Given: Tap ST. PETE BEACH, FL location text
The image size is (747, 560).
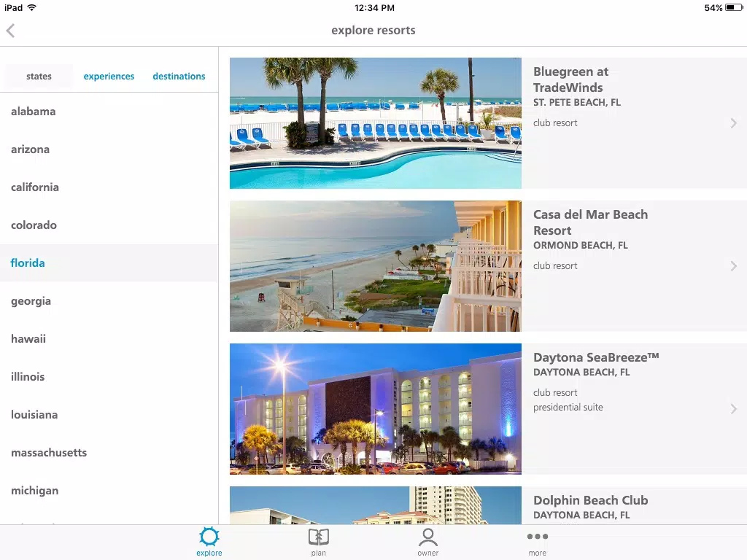Looking at the screenshot, I should click(576, 102).
